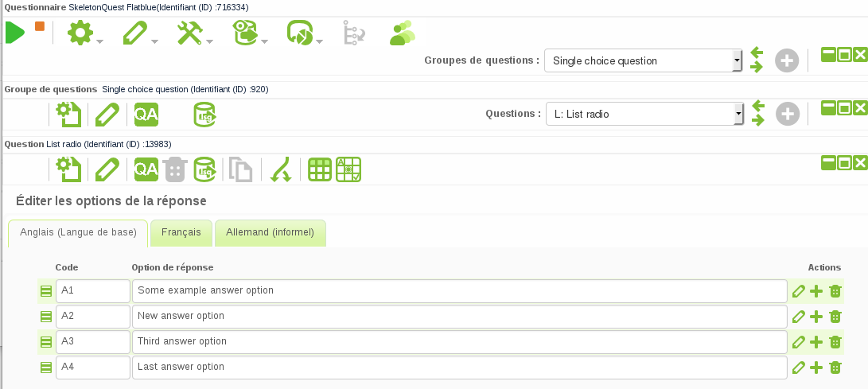Open the Questions dropdown showing List radio

pyautogui.click(x=739, y=115)
